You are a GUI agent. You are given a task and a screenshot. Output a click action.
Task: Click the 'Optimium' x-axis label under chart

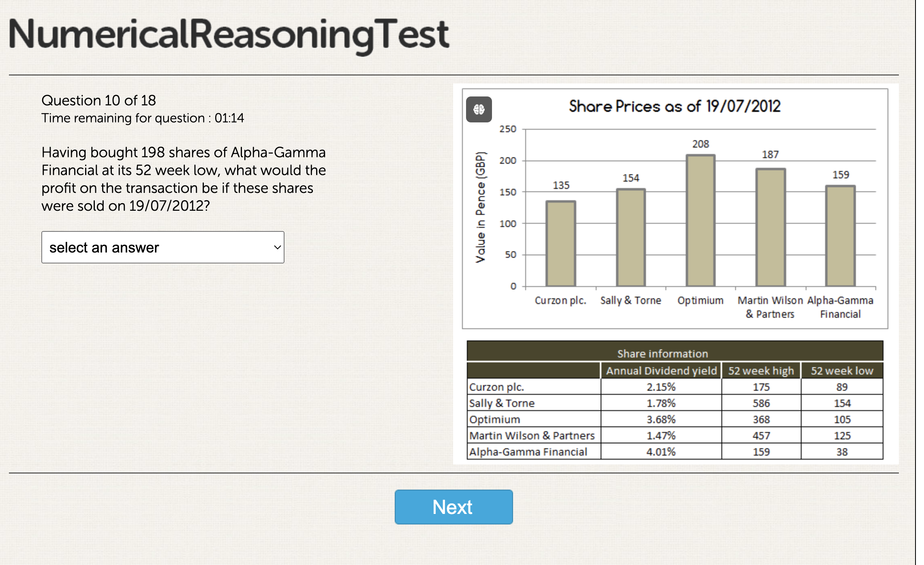[700, 300]
